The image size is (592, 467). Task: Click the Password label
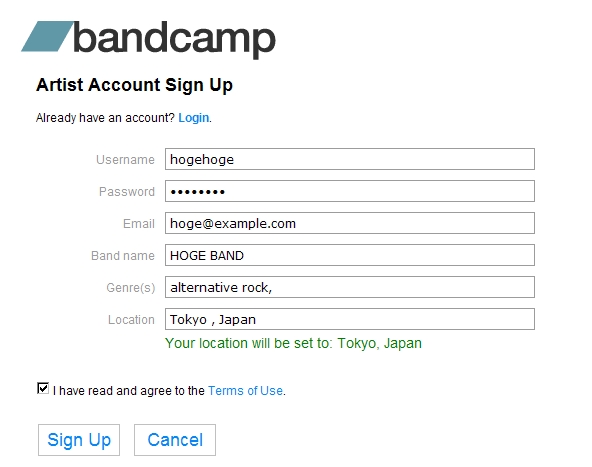(127, 192)
